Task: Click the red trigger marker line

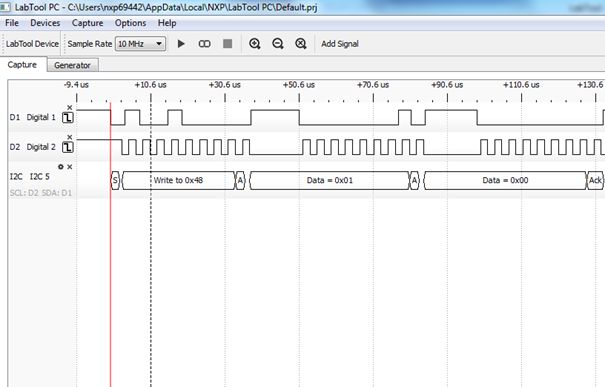Action: pyautogui.click(x=110, y=244)
